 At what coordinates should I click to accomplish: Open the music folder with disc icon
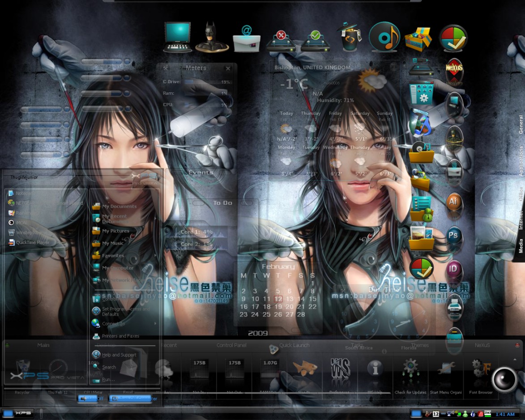pyautogui.click(x=421, y=152)
